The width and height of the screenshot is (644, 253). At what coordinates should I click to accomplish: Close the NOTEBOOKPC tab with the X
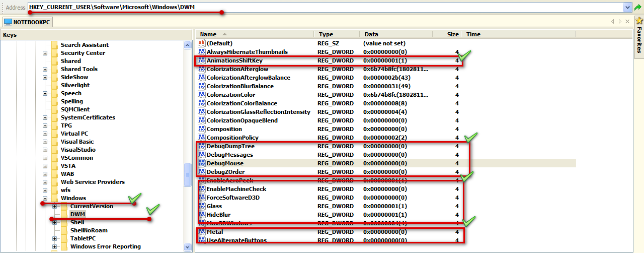pyautogui.click(x=627, y=22)
